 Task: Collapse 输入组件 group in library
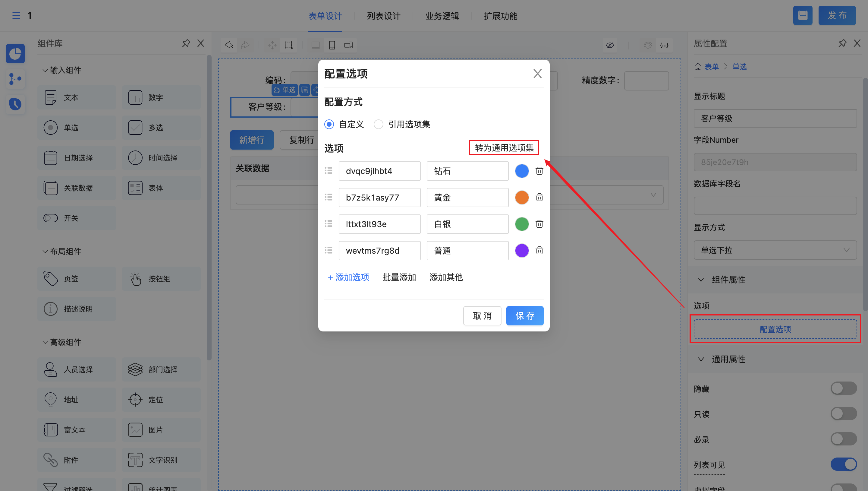pyautogui.click(x=45, y=70)
